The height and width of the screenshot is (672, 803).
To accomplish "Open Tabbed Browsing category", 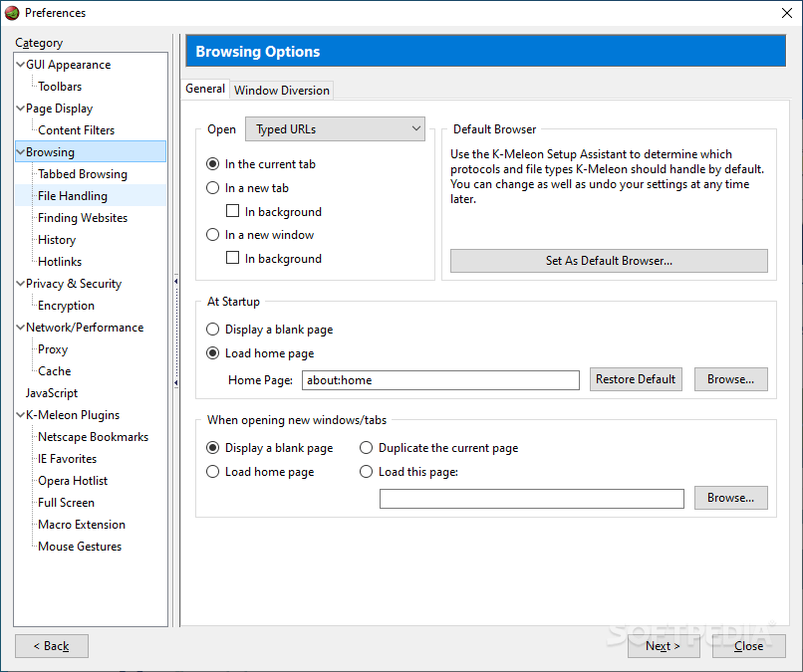I will [x=83, y=174].
